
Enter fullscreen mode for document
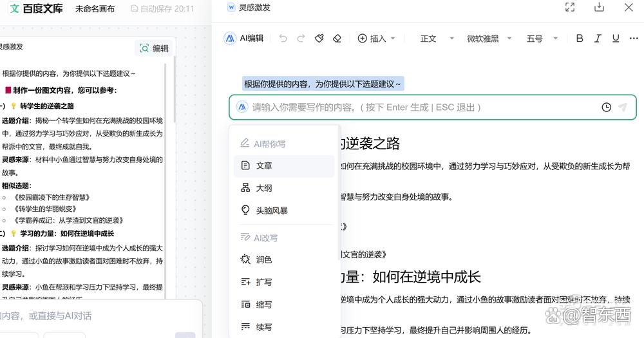pos(570,7)
